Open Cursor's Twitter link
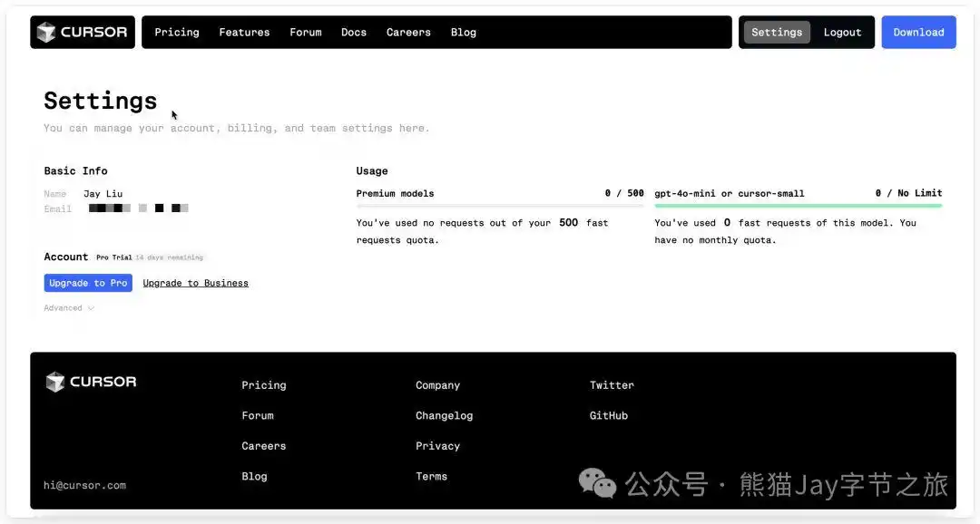 [x=612, y=384]
